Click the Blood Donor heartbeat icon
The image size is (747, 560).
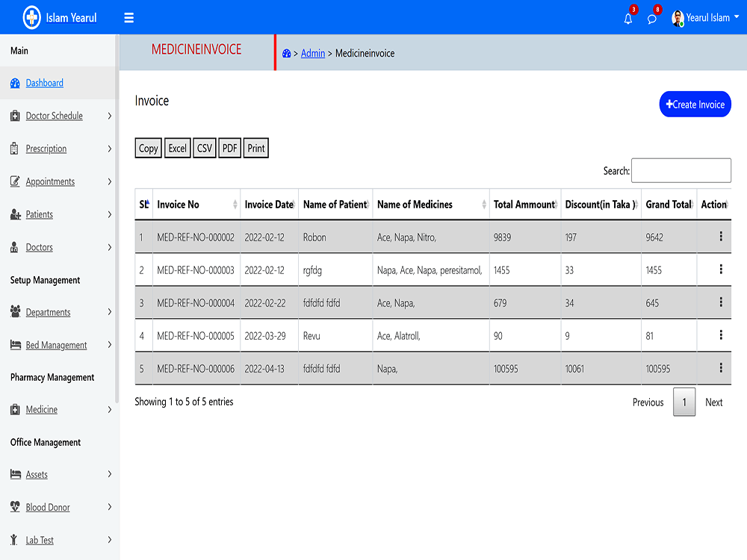coord(15,507)
